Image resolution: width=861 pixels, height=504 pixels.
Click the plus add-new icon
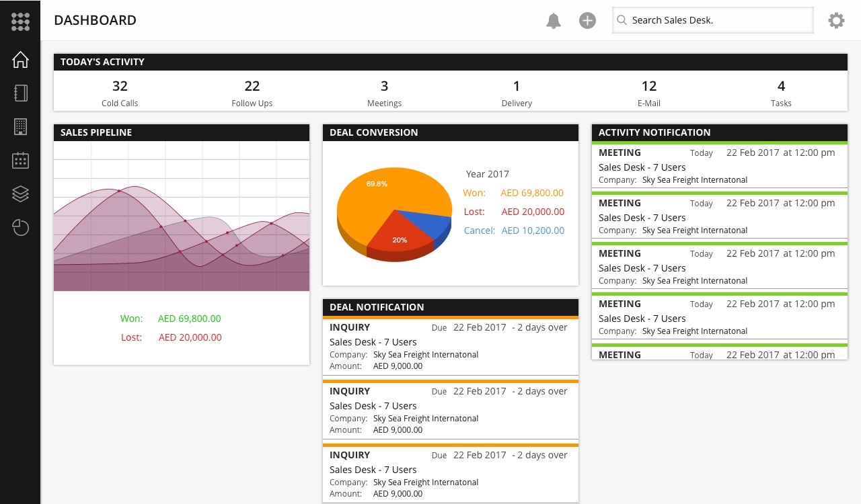[x=587, y=20]
